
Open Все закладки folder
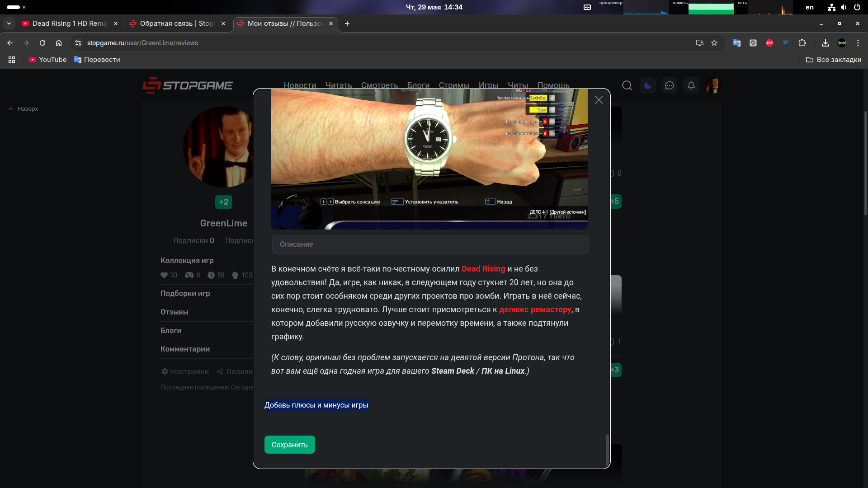pos(834,60)
